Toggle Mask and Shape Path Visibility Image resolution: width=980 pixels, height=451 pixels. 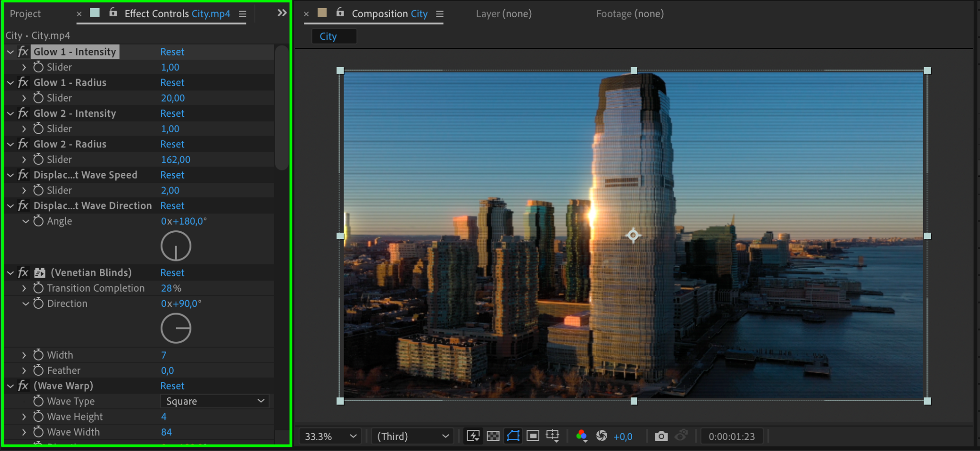point(513,436)
